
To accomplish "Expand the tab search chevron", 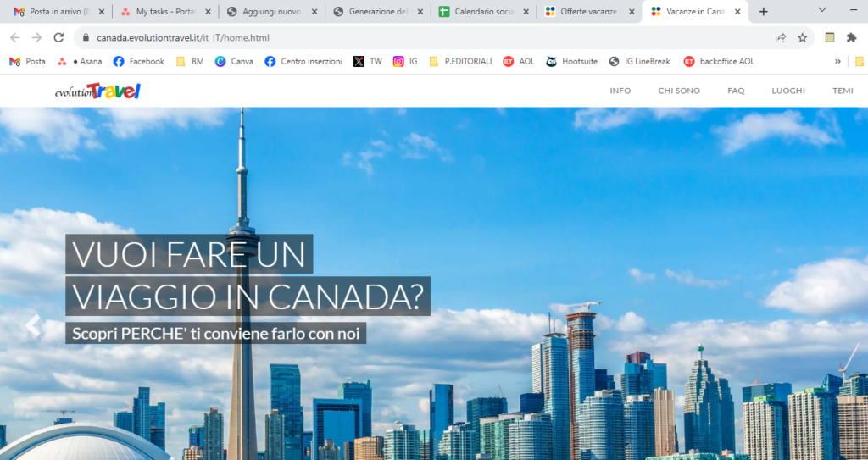I will [x=821, y=11].
